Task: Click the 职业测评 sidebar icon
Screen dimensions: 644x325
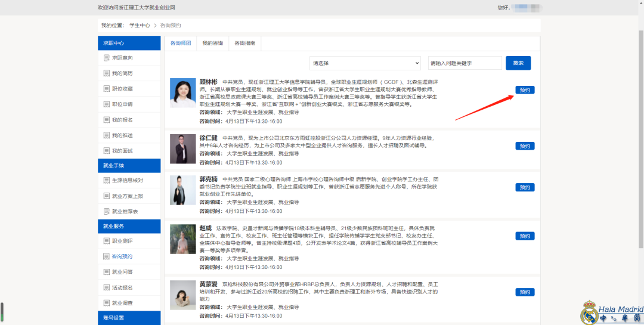Action: [106, 241]
